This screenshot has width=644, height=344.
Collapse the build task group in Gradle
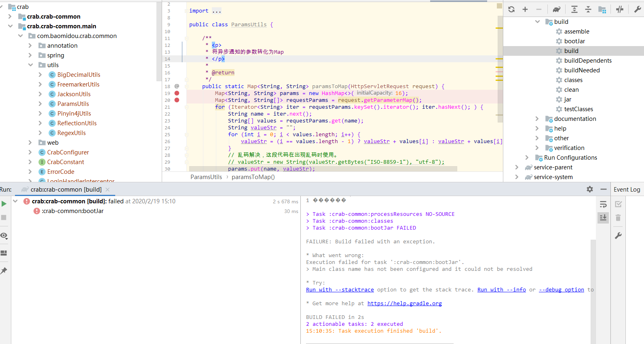(537, 22)
